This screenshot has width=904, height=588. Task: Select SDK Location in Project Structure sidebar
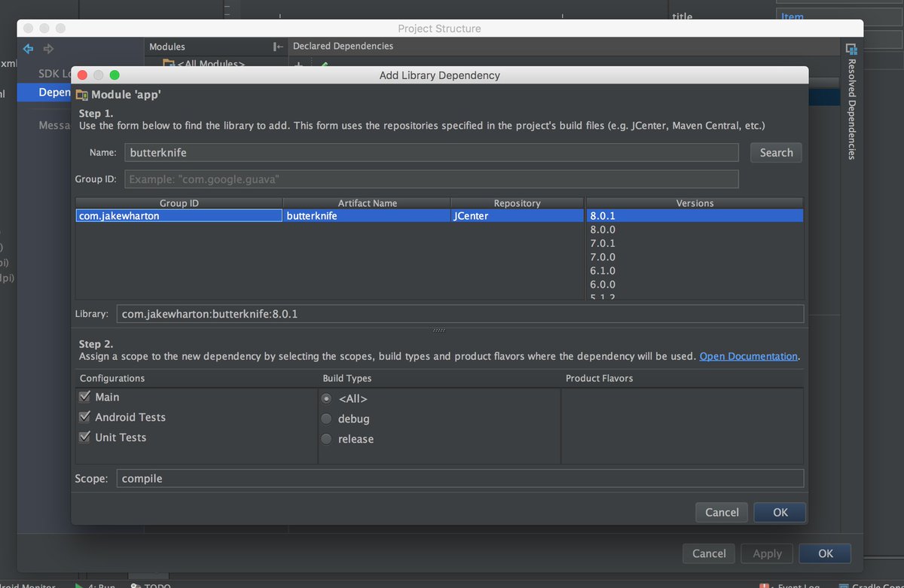tap(54, 74)
